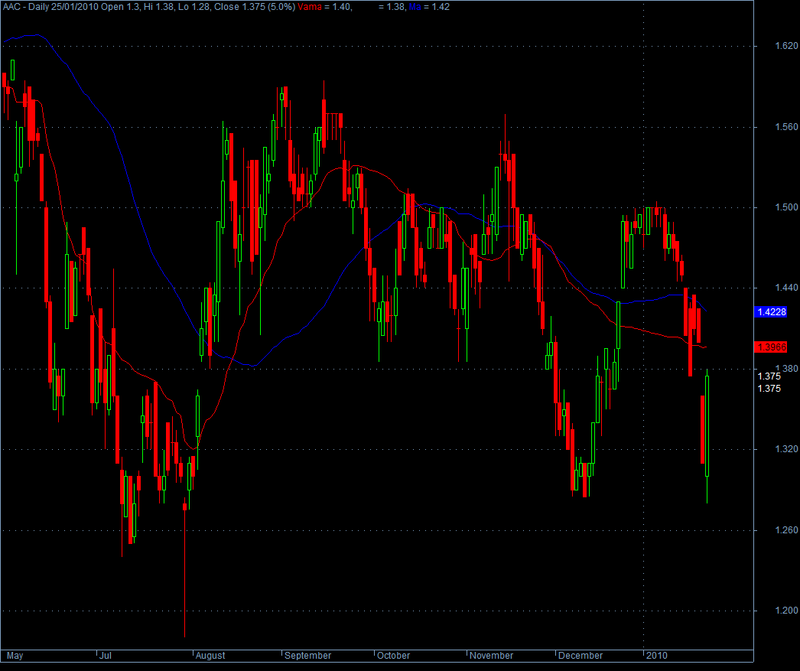Select the August label on time axis
This screenshot has height=671, width=800.
click(210, 656)
